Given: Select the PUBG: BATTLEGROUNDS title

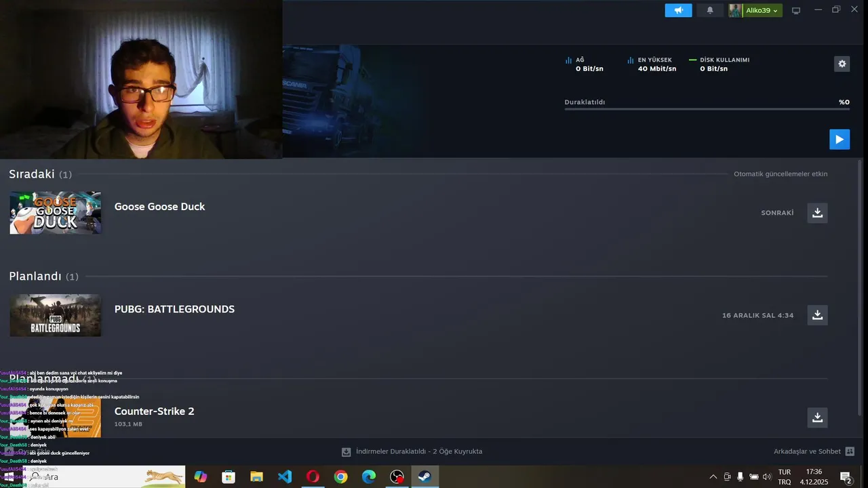Looking at the screenshot, I should 174,309.
